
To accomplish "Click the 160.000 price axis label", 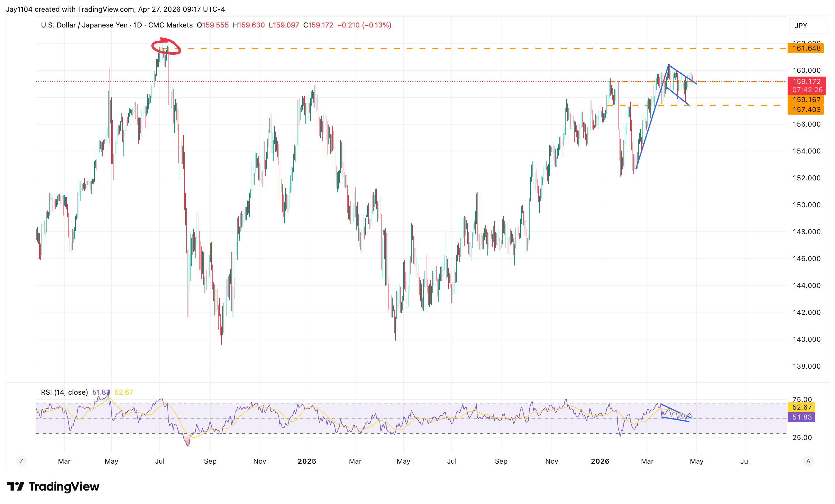I will tap(806, 70).
